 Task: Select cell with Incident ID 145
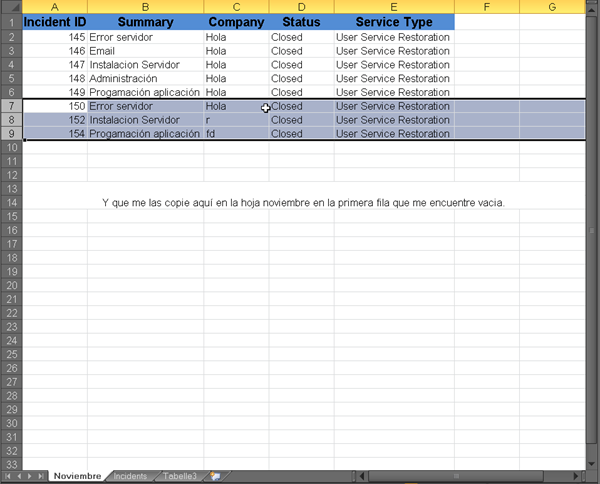pyautogui.click(x=55, y=37)
